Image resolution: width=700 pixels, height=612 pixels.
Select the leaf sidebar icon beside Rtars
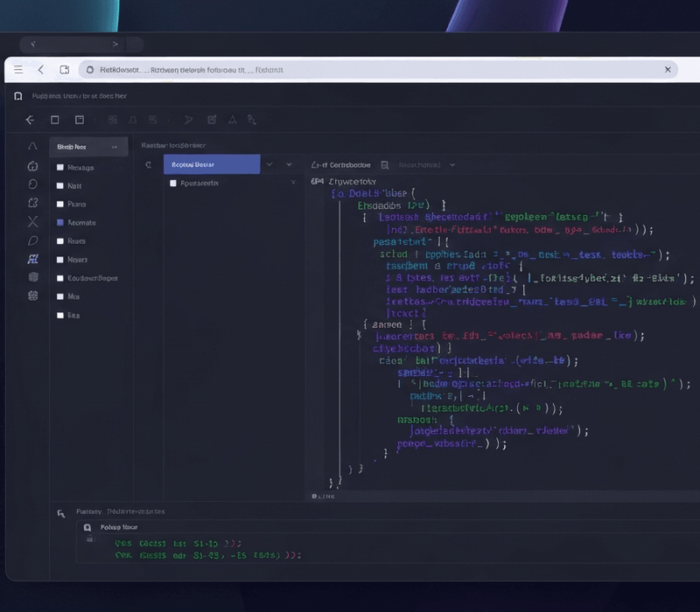tap(32, 241)
